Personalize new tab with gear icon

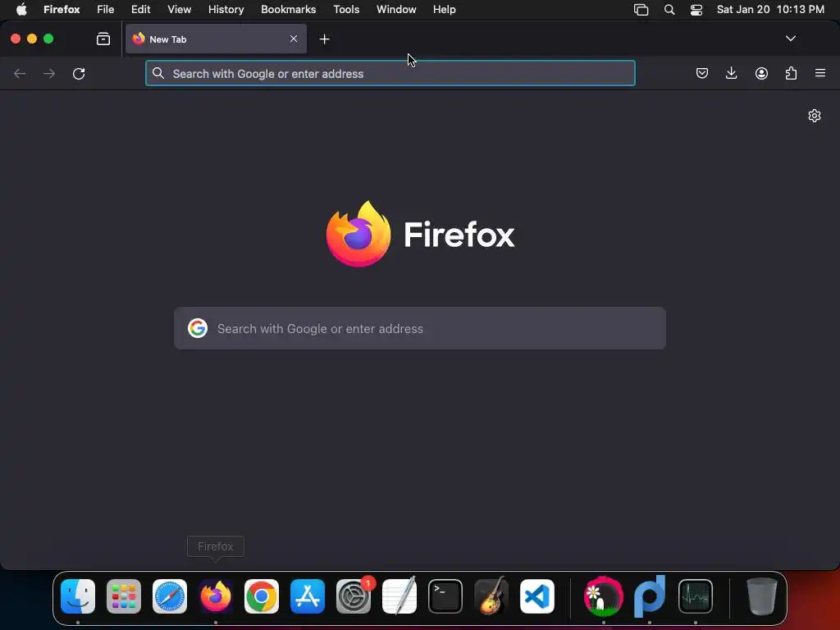815,116
